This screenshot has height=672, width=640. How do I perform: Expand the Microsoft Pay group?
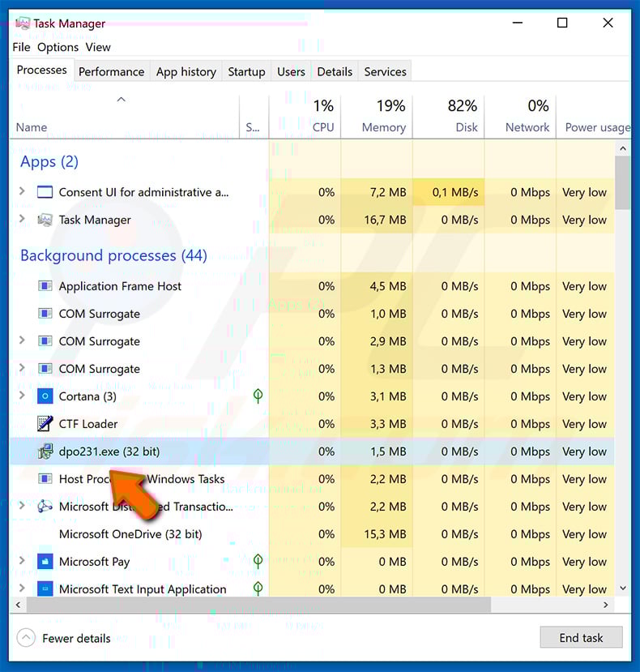pos(22,561)
